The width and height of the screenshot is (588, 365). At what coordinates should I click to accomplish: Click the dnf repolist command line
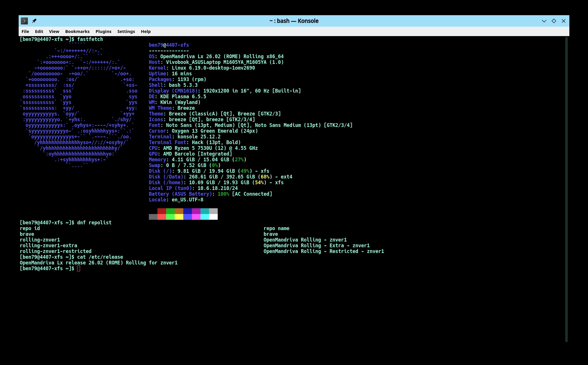pos(94,223)
